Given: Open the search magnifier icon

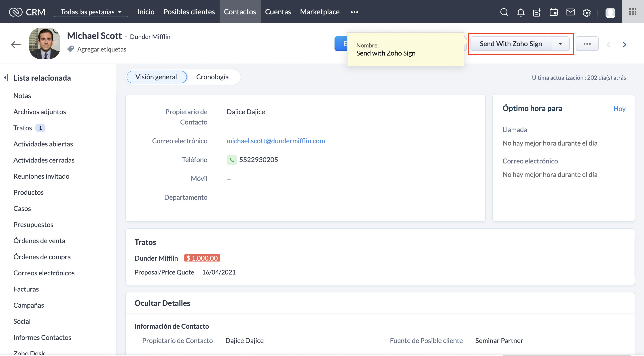Looking at the screenshot, I should pyautogui.click(x=504, y=12).
